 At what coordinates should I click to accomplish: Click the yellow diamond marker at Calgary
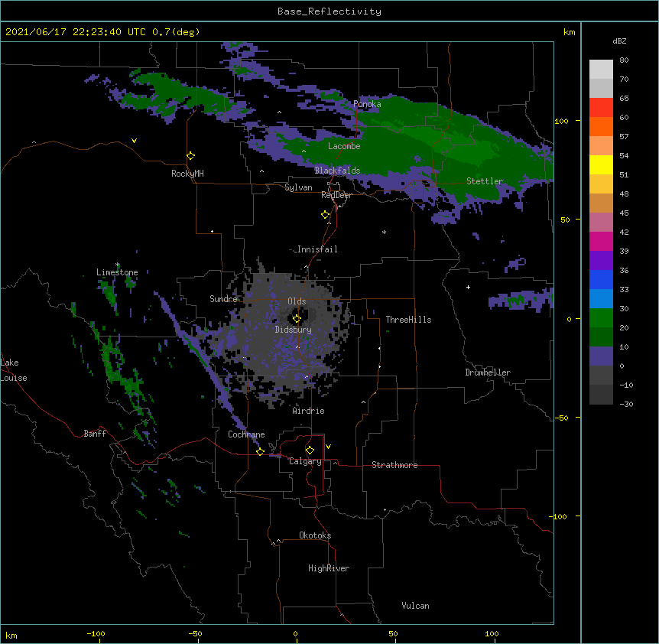pyautogui.click(x=310, y=450)
